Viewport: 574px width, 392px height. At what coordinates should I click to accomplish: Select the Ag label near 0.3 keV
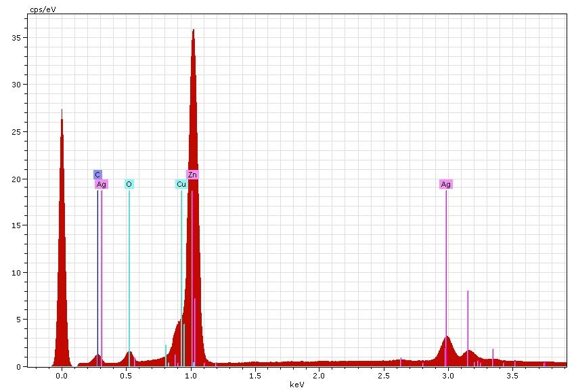pyautogui.click(x=102, y=184)
